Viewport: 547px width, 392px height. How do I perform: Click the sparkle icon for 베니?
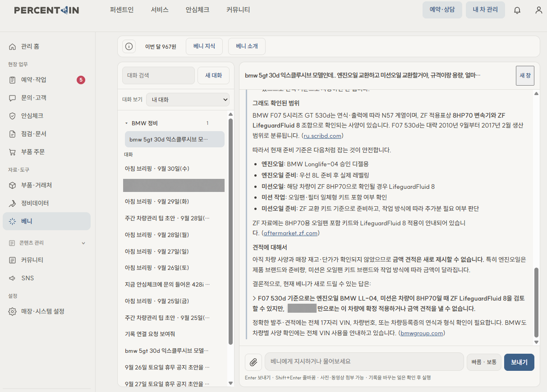(13, 221)
